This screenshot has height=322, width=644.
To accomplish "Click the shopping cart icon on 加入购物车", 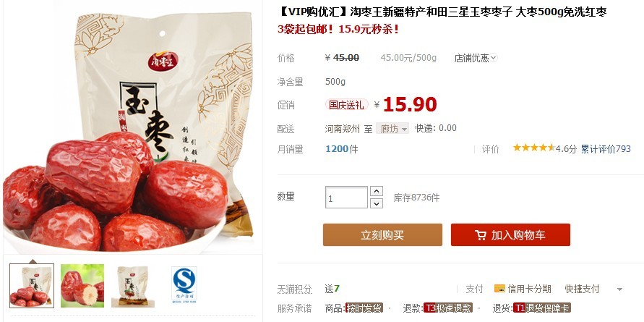I will click(481, 235).
